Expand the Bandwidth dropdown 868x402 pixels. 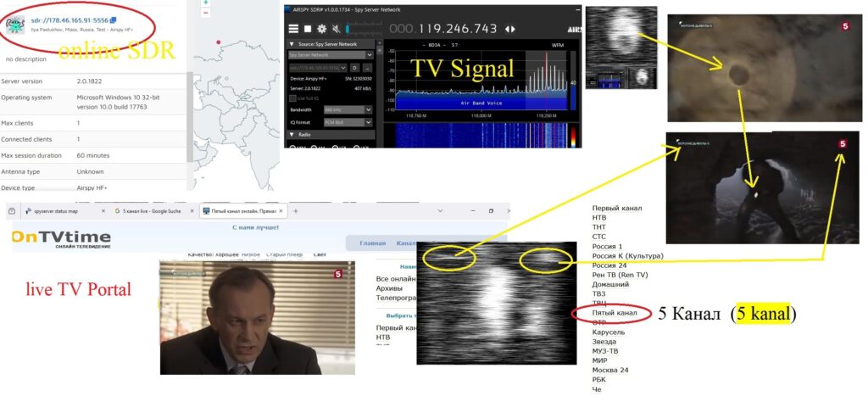pyautogui.click(x=369, y=109)
